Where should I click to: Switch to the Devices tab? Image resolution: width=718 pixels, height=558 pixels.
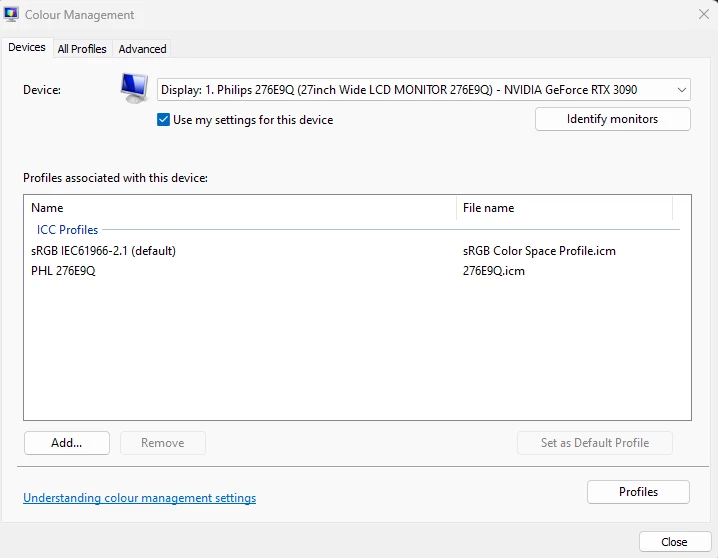(x=27, y=47)
